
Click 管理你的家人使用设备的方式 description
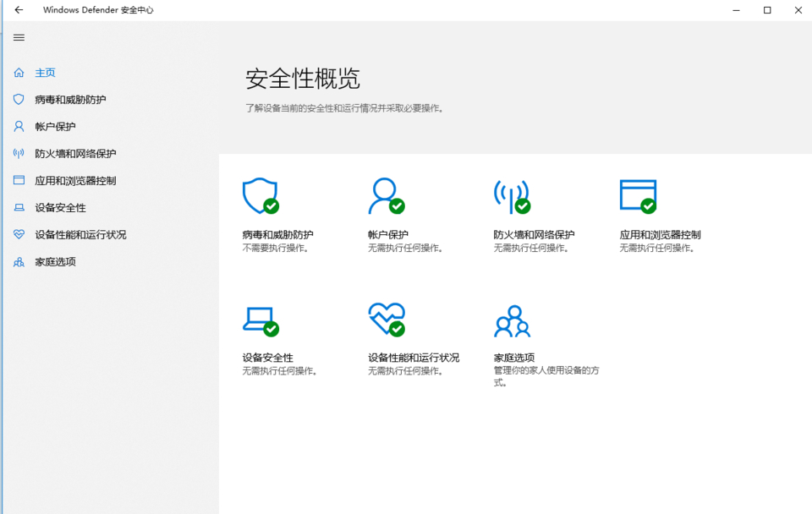click(x=546, y=377)
